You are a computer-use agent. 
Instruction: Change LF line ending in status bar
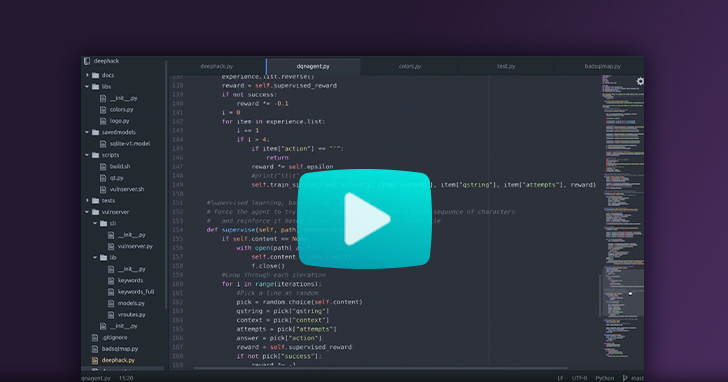click(560, 378)
